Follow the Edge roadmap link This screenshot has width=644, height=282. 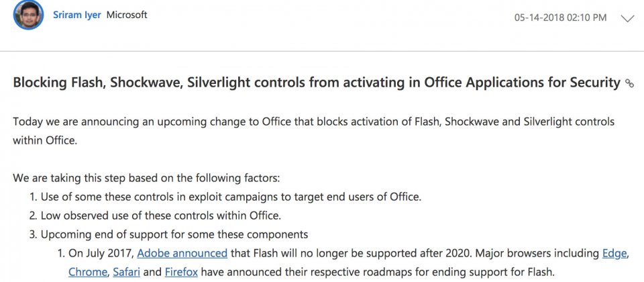(614, 253)
